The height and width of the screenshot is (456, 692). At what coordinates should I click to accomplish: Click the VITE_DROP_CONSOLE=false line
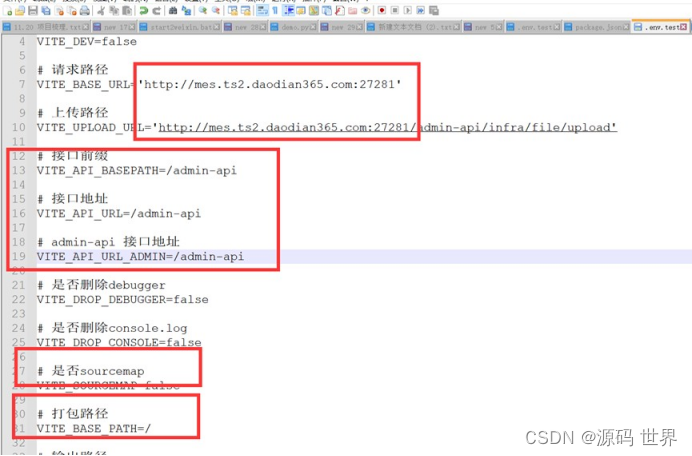point(119,343)
